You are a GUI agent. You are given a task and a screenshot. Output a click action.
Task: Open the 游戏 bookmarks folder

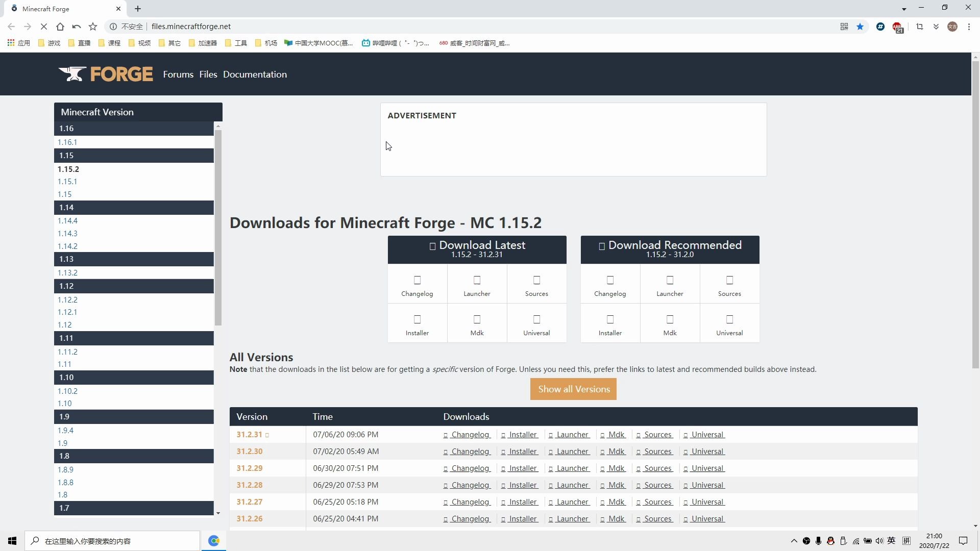coord(50,43)
